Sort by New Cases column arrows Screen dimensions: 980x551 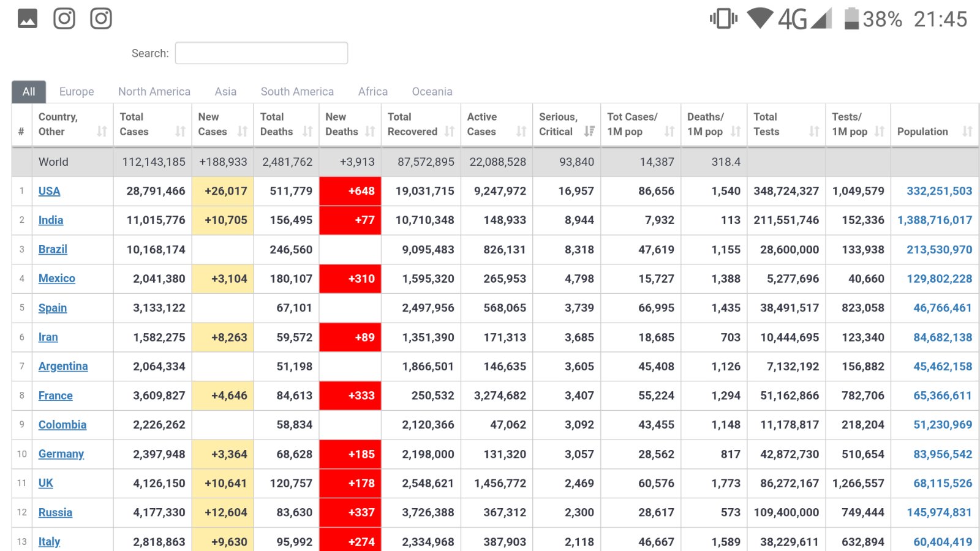click(x=243, y=132)
